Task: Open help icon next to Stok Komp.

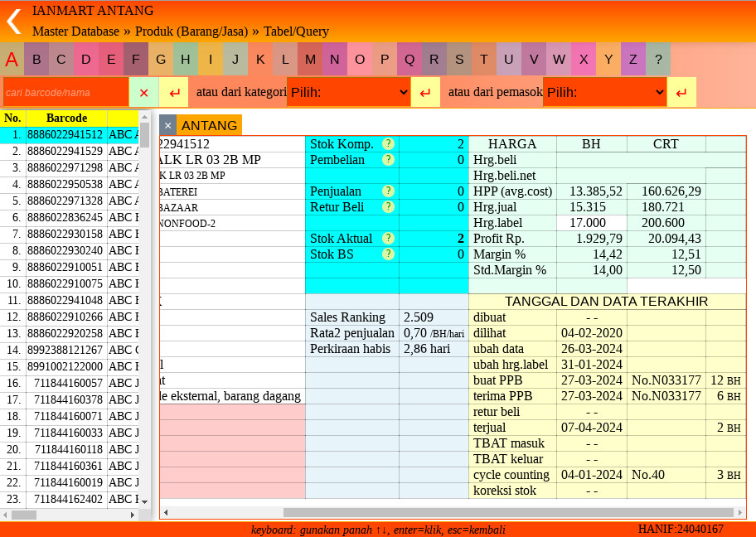Action: [388, 144]
